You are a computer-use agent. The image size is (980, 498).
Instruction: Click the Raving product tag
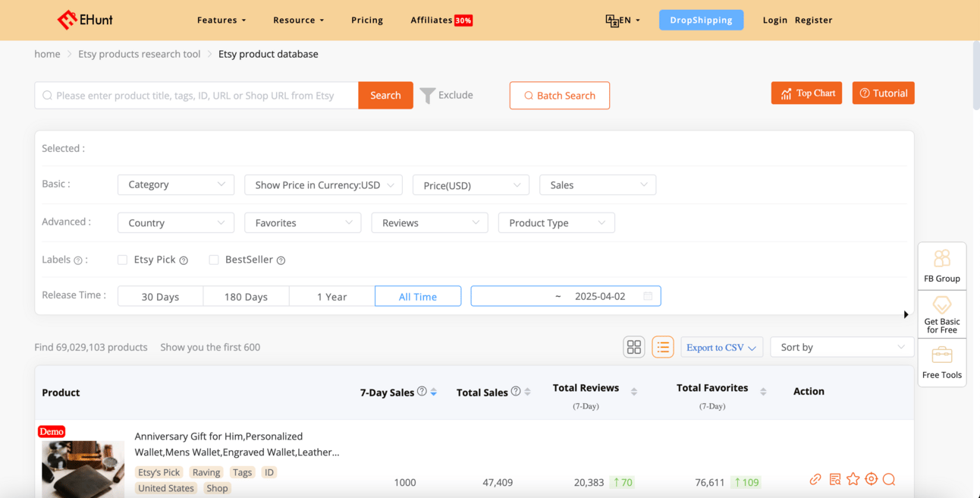point(206,472)
